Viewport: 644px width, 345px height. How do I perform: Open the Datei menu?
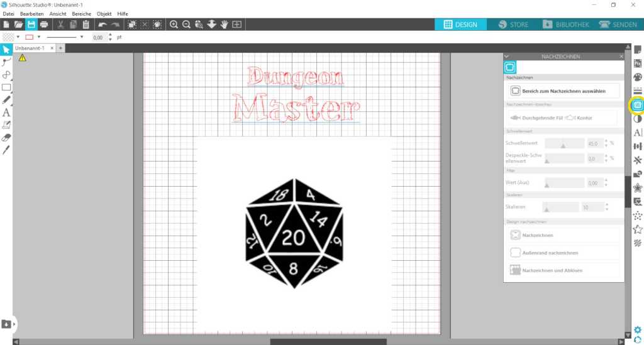(8, 14)
